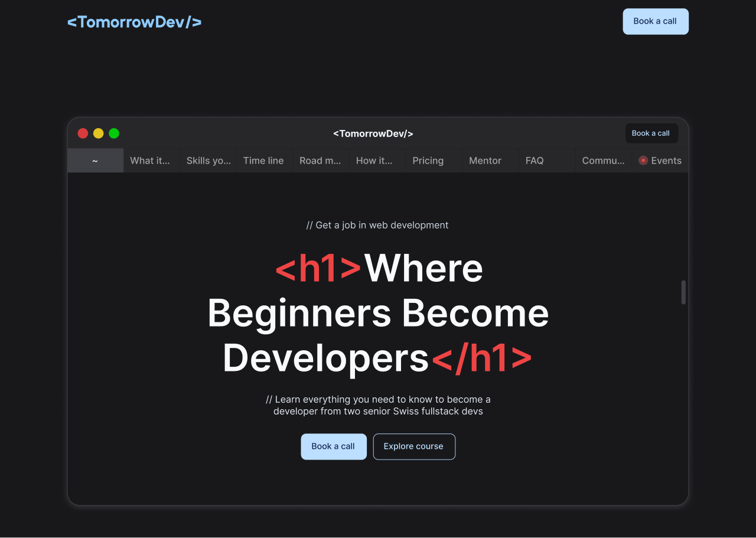Click the Explore course button
756x538 pixels.
pos(413,446)
